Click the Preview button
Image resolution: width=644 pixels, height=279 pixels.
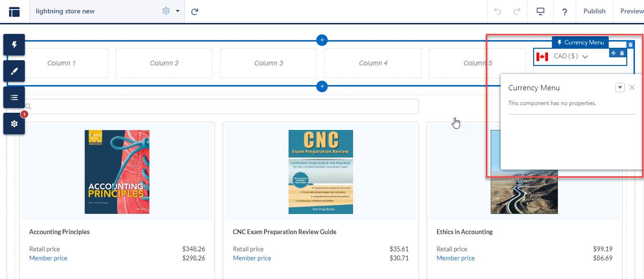(632, 11)
